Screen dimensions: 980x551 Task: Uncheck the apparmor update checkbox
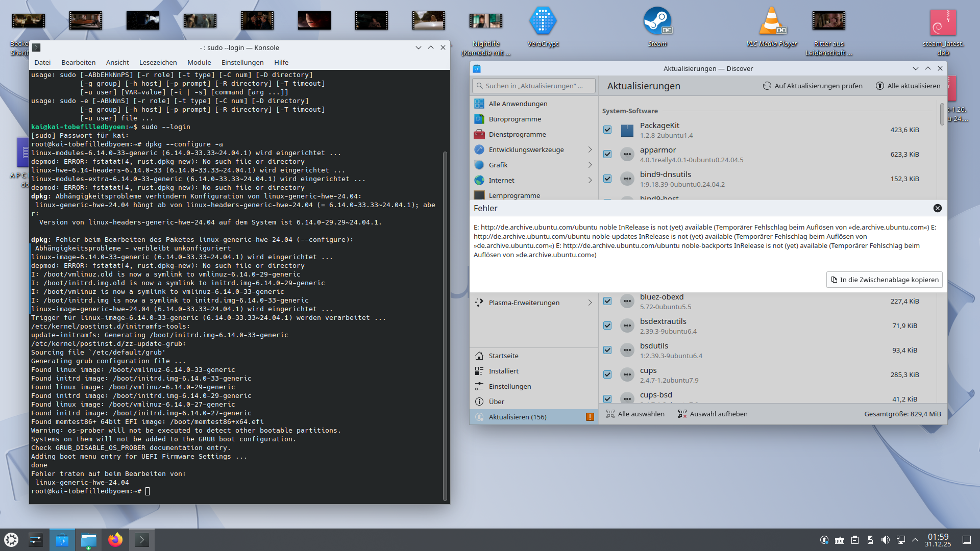pyautogui.click(x=607, y=154)
